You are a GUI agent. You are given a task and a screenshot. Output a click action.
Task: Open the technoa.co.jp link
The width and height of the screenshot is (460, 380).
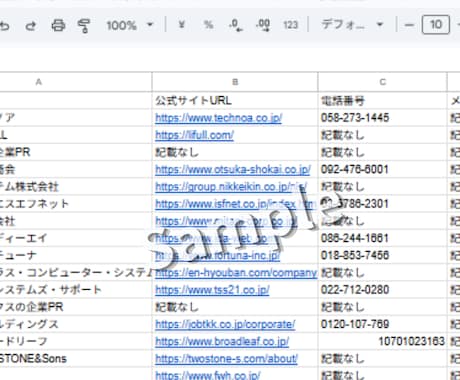[x=219, y=118]
